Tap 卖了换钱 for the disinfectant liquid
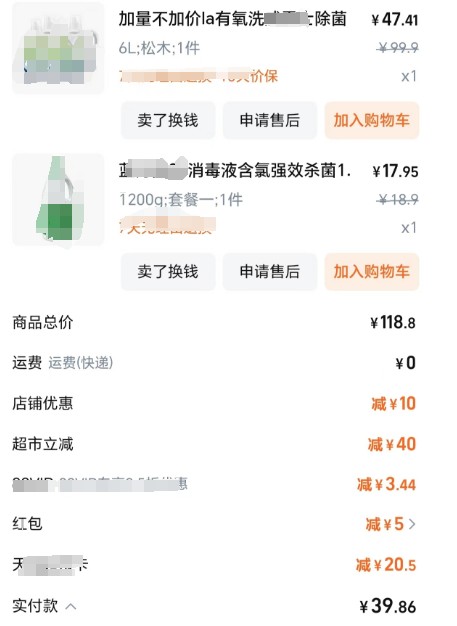The image size is (457, 626). click(168, 271)
